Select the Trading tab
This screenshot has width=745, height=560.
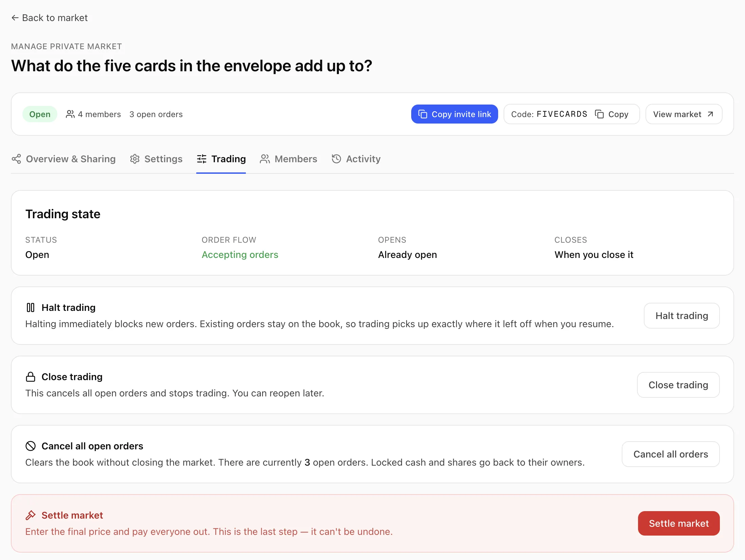point(221,159)
